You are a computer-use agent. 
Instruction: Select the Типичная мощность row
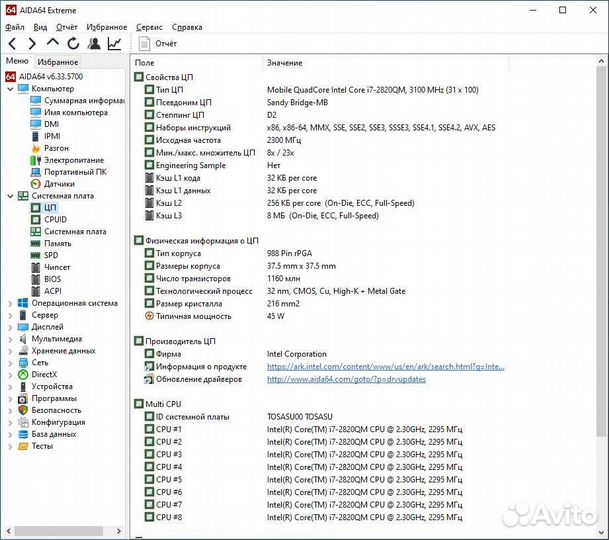(x=214, y=317)
